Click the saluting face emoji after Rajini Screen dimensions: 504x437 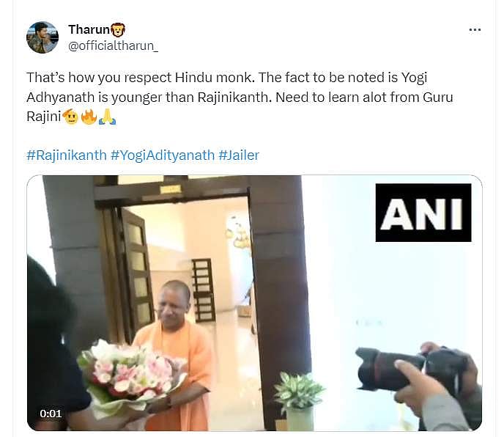click(70, 117)
